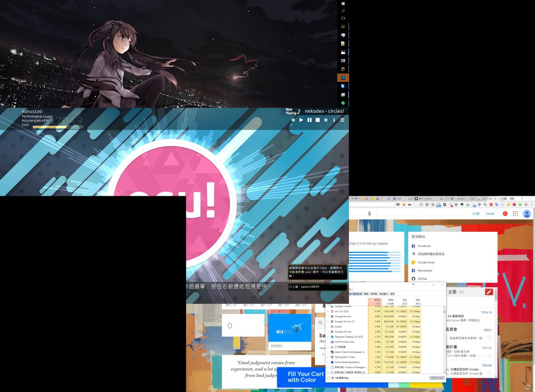Screen dimensions: 535x392
Task: Expand the Telegram Desktop process row
Action: pos(328,336)
